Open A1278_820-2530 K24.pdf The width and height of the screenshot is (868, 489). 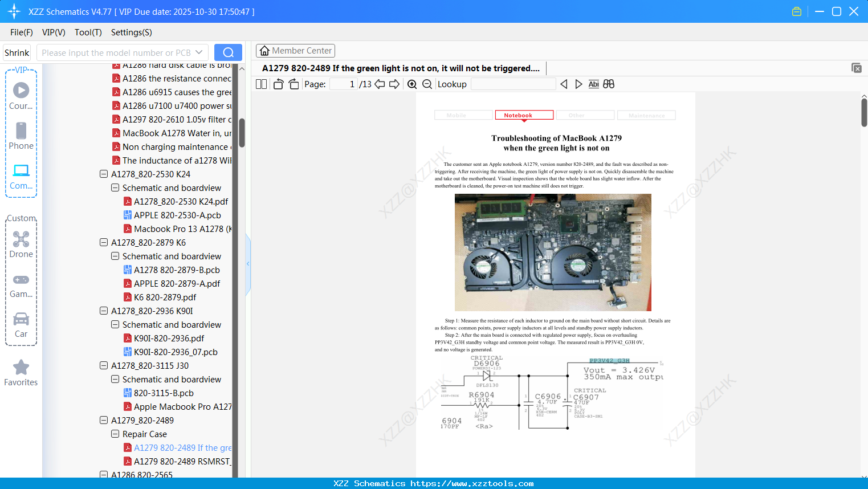point(181,201)
